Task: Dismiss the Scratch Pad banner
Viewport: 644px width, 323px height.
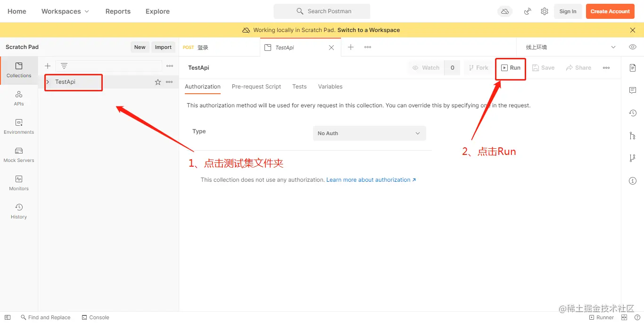Action: (633, 30)
